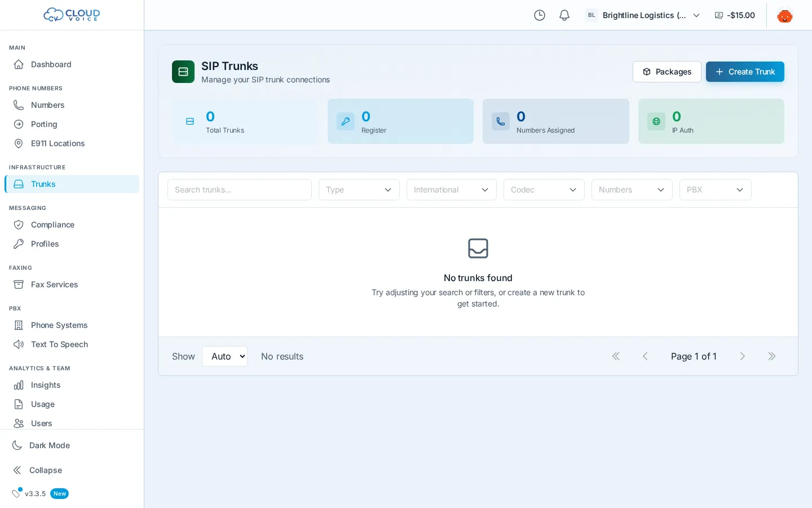Open the Numbers filter dropdown
812x508 pixels.
632,190
